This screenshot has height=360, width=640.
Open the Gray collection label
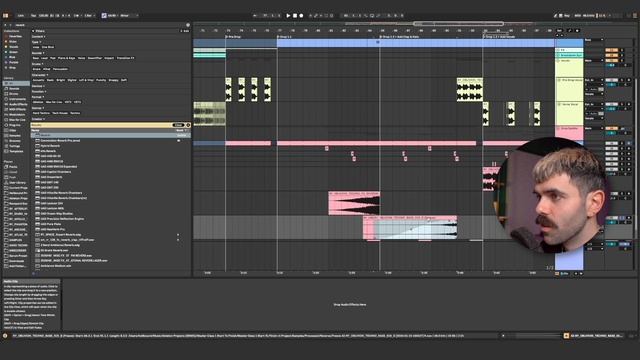click(x=13, y=68)
